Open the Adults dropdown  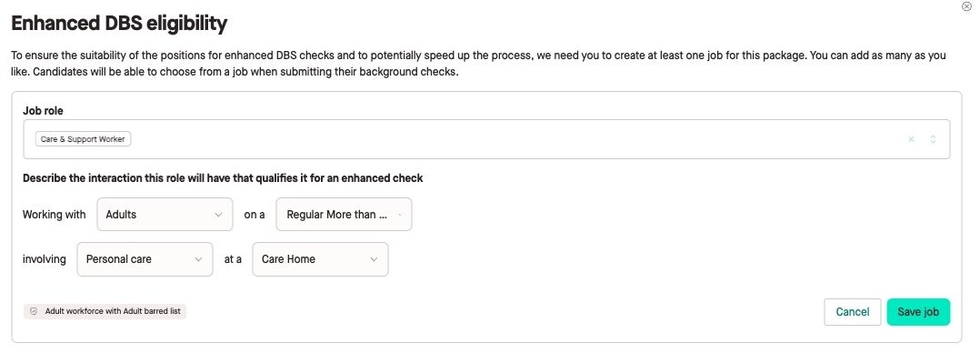click(165, 214)
